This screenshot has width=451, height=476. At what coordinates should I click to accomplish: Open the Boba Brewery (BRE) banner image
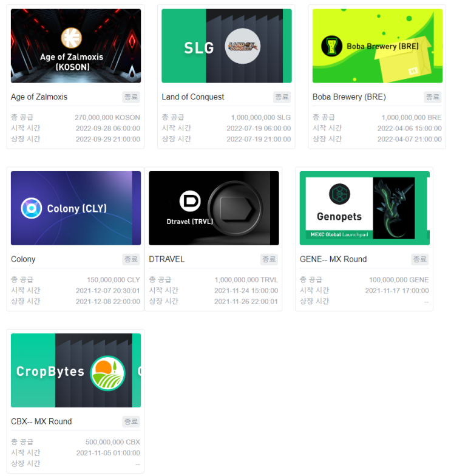378,46
